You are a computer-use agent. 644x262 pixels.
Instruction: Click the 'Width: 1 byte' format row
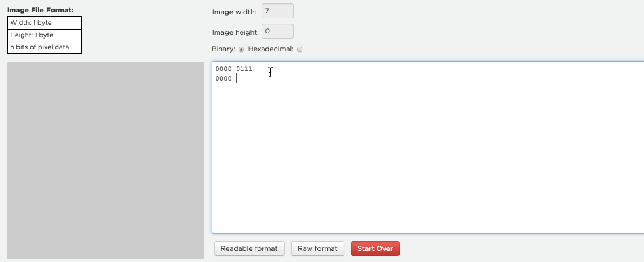45,23
